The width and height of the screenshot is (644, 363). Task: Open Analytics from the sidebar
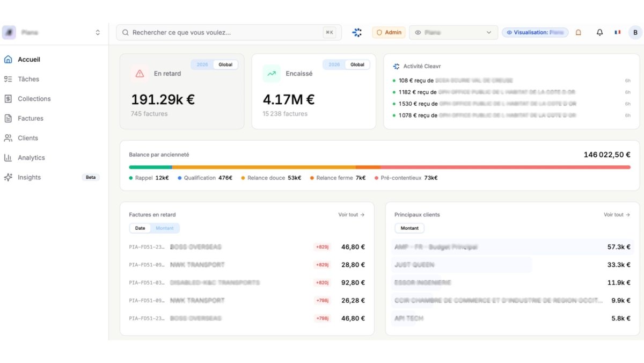point(31,157)
